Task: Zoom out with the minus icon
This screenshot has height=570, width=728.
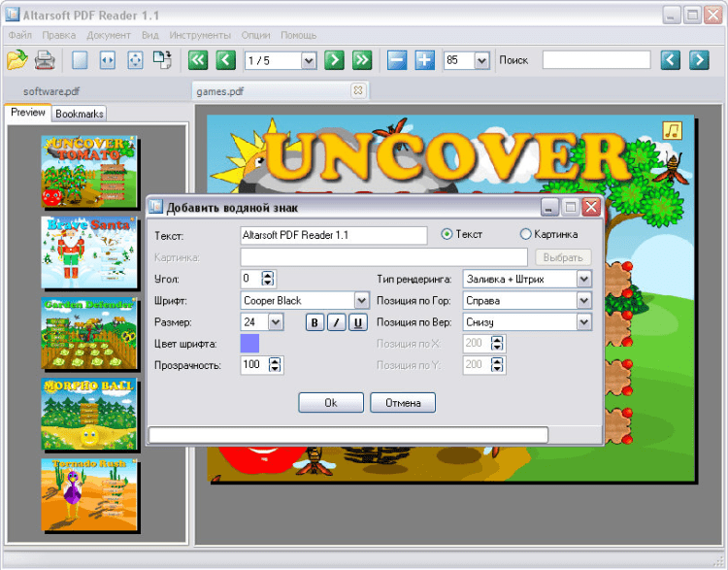Action: click(397, 60)
